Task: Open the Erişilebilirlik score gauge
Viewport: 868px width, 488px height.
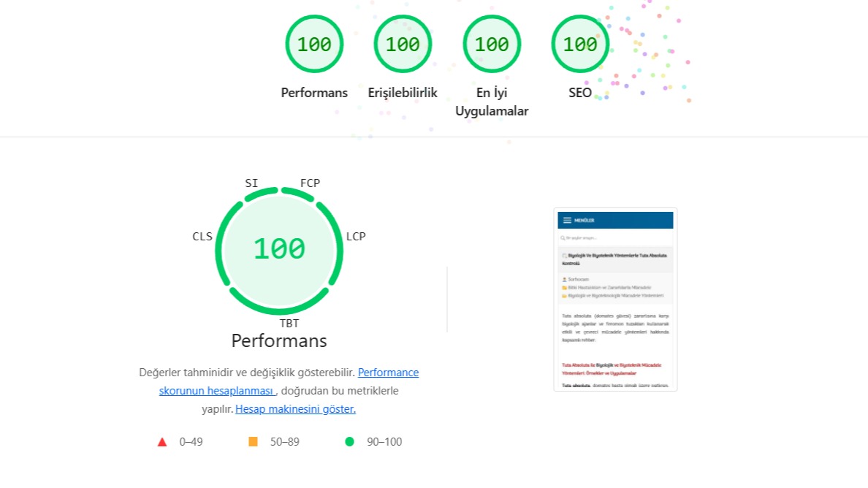Action: [403, 45]
